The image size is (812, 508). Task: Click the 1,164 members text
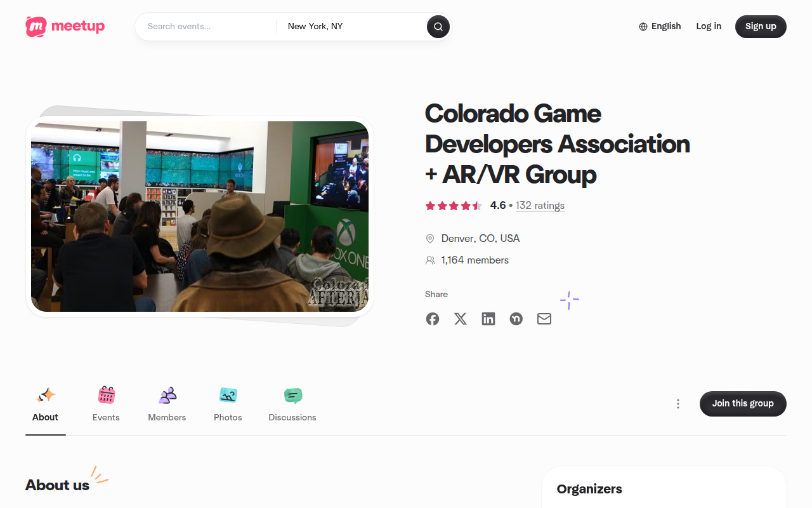pos(475,260)
